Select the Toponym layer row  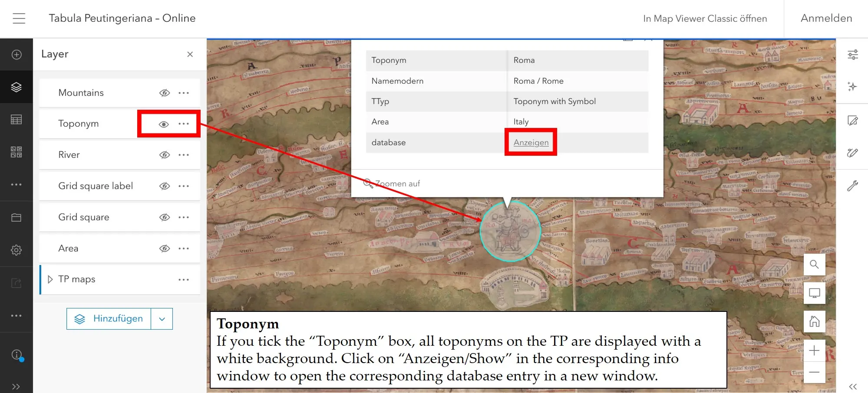(119, 124)
